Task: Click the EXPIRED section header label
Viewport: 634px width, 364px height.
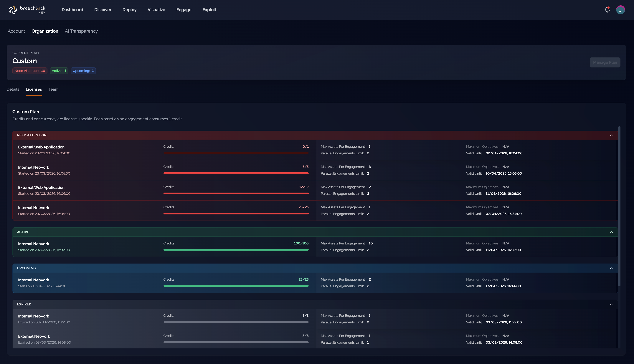Action: click(x=24, y=304)
